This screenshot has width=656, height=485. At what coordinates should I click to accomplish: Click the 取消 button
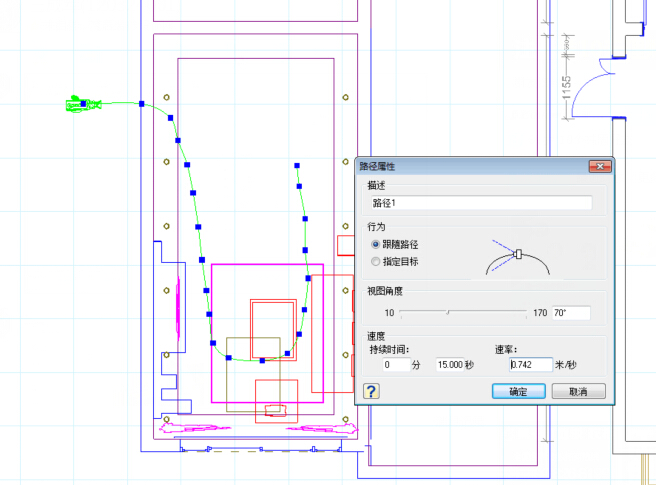click(578, 391)
